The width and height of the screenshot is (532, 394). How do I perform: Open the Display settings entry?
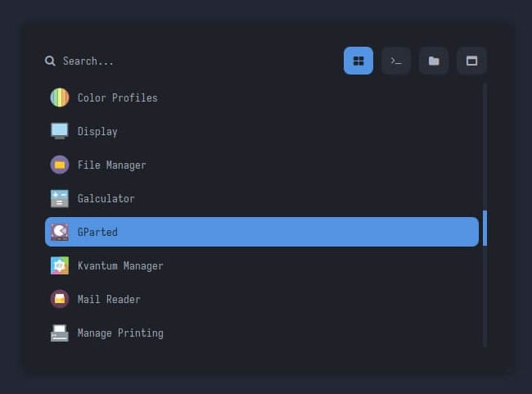click(98, 131)
